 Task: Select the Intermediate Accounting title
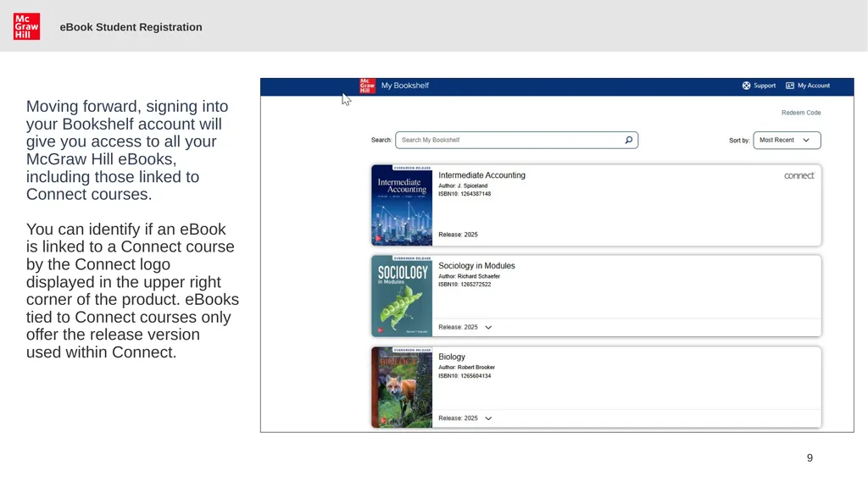(481, 175)
